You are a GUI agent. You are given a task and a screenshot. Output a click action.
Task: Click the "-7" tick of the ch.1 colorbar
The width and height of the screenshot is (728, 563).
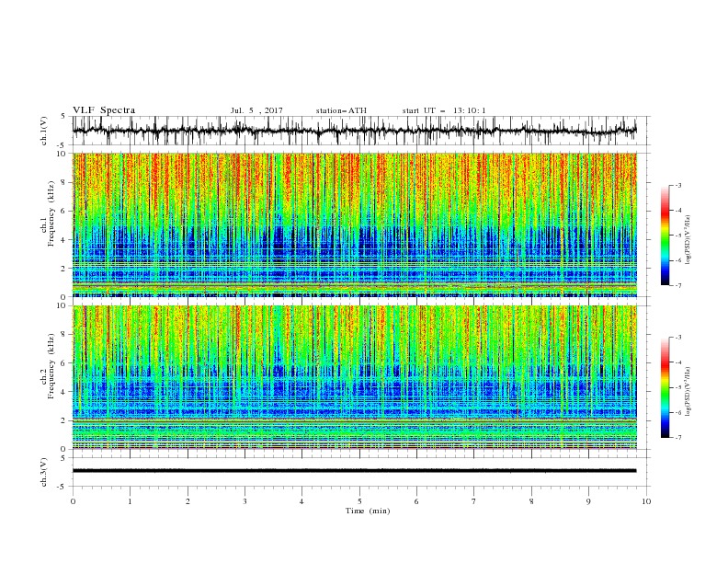[x=677, y=285]
